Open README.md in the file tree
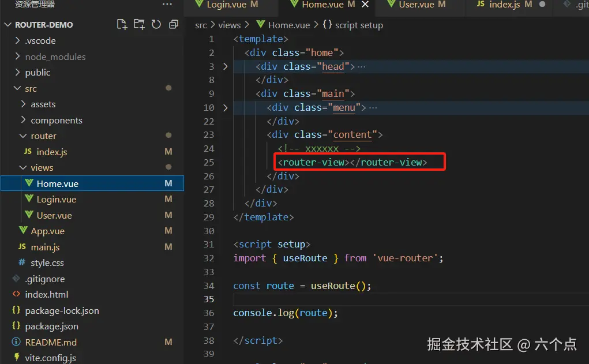Image resolution: width=589 pixels, height=364 pixels. (92, 342)
